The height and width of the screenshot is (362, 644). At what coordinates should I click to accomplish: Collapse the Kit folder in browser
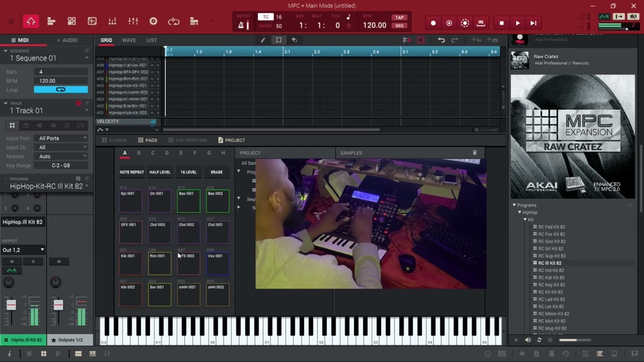pyautogui.click(x=525, y=220)
